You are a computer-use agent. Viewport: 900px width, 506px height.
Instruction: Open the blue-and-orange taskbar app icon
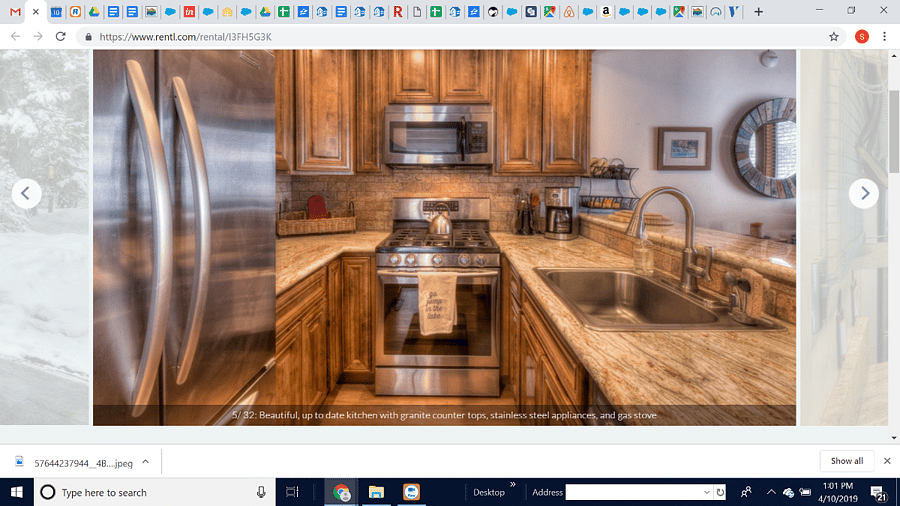[411, 492]
